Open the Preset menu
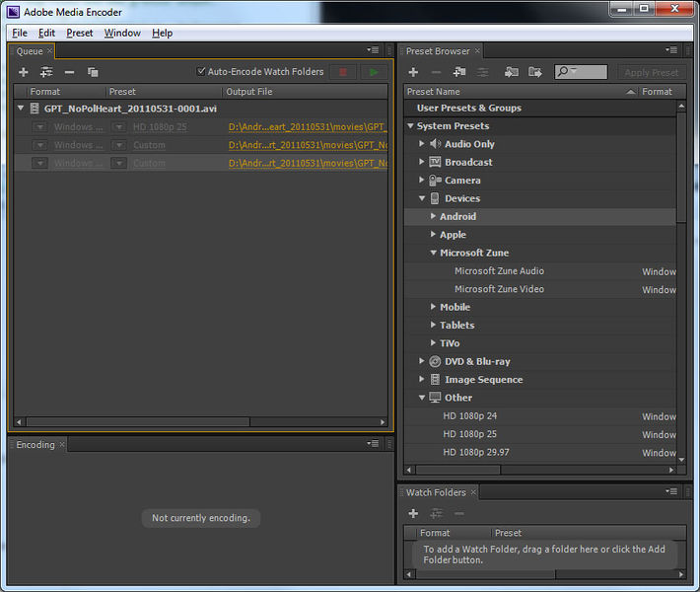Viewport: 700px width, 592px height. click(80, 33)
